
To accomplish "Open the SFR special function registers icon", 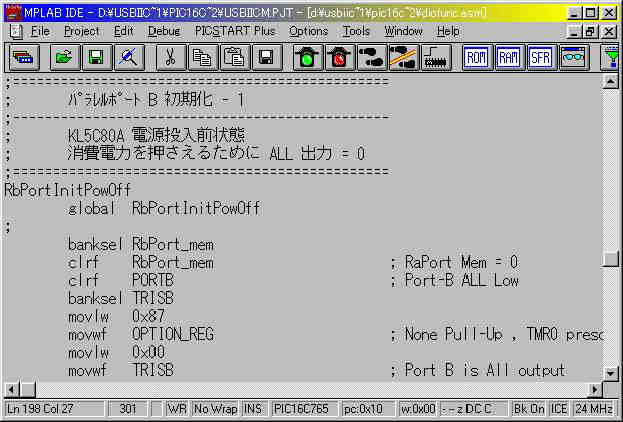I will (541, 58).
